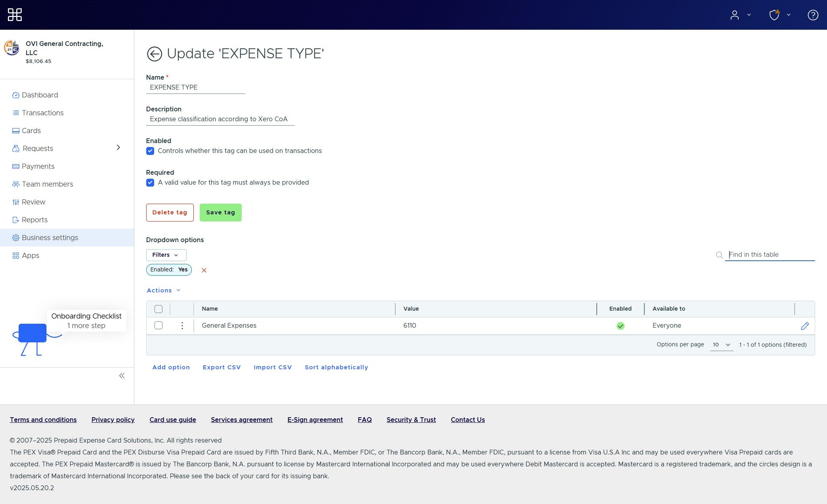Open the shield security icon menu
Screen dimensions: 827x504
775,15
